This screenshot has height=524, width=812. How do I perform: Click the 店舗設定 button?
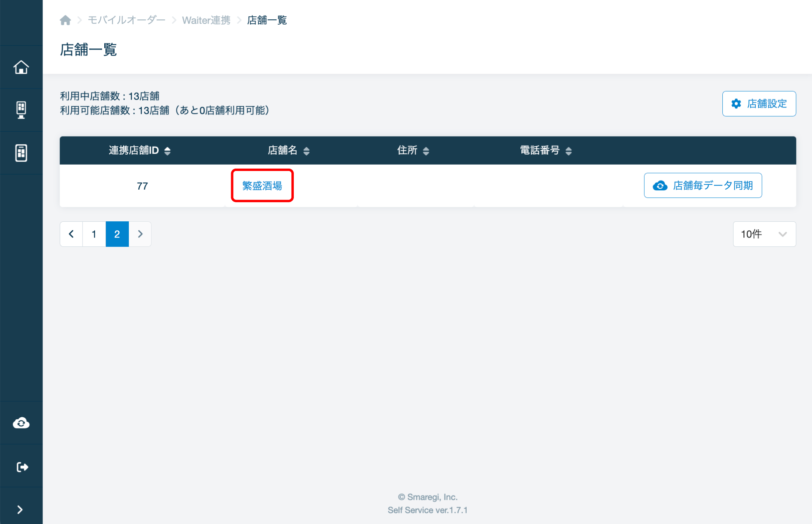point(759,104)
